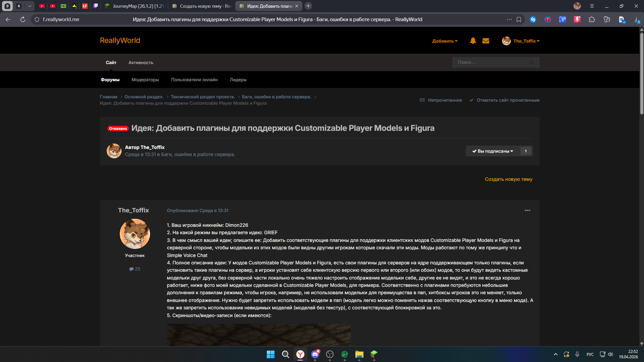Open File Explorer in taskbar
This screenshot has height=362, width=644.
(359, 354)
